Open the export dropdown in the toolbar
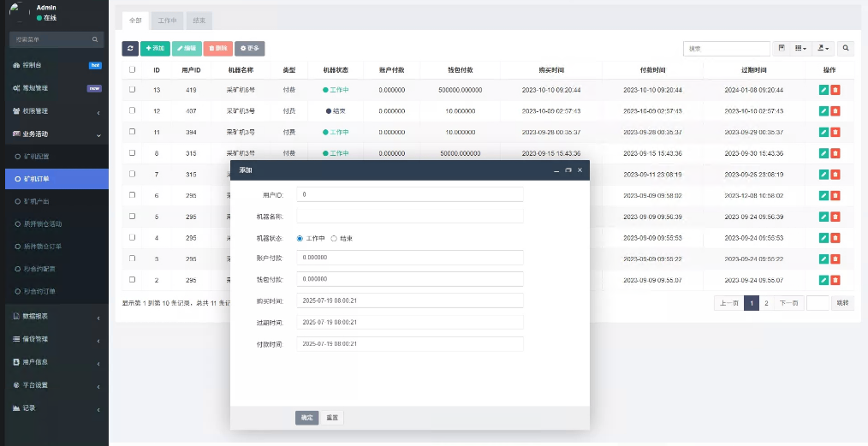Viewport: 868px width, 446px height. 823,49
